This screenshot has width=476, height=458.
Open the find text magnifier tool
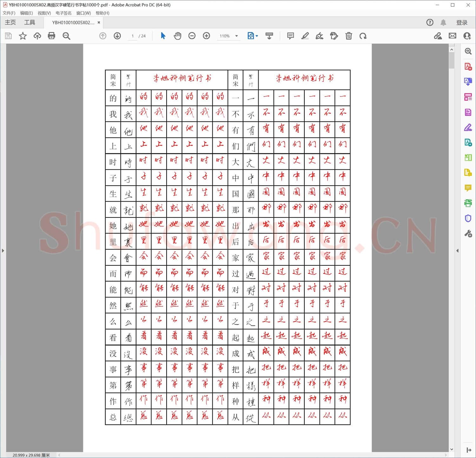[x=66, y=36]
